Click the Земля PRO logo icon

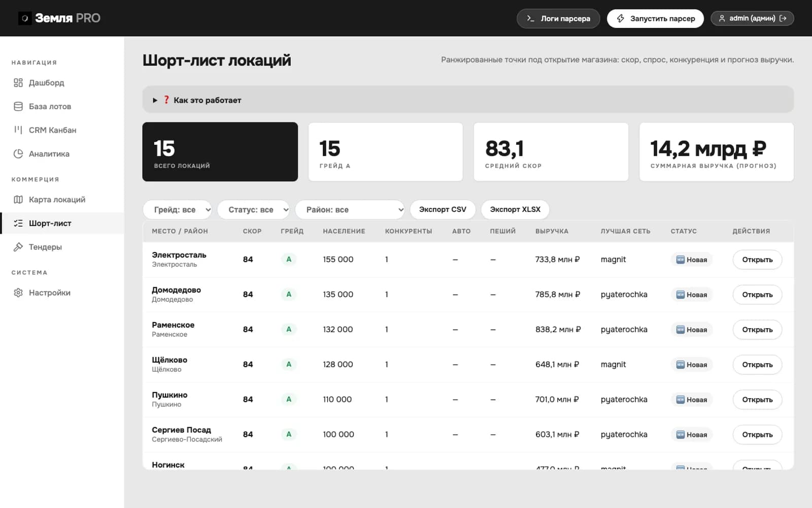point(25,18)
